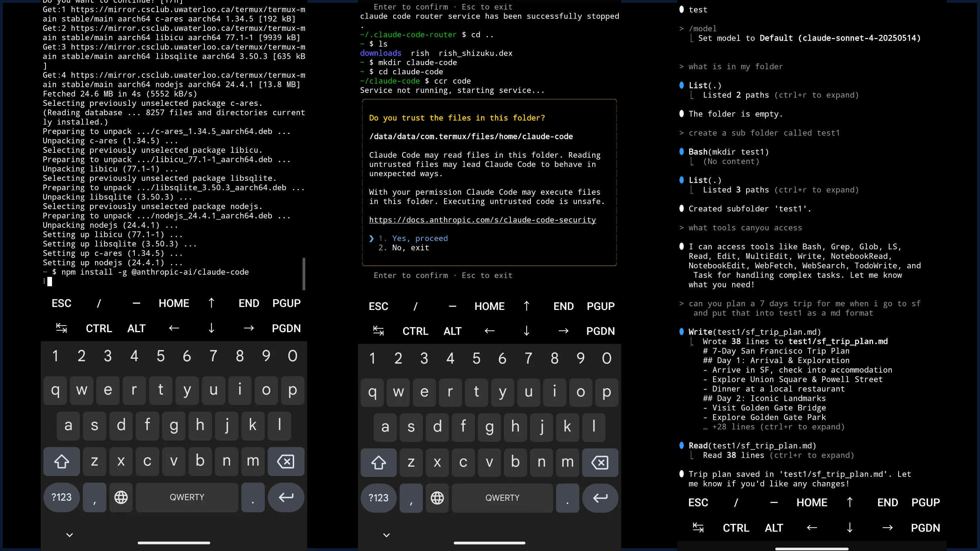Image resolution: width=980 pixels, height=551 pixels.
Task: Select "Yes, proceed" trust option
Action: pyautogui.click(x=420, y=238)
